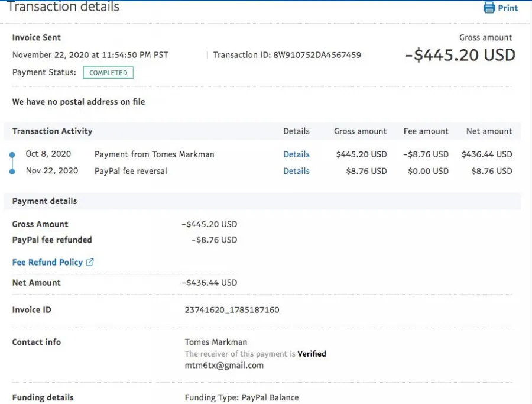The width and height of the screenshot is (532, 404).
Task: Click the Oct 8, 2020 timeline dot
Action: (12, 155)
